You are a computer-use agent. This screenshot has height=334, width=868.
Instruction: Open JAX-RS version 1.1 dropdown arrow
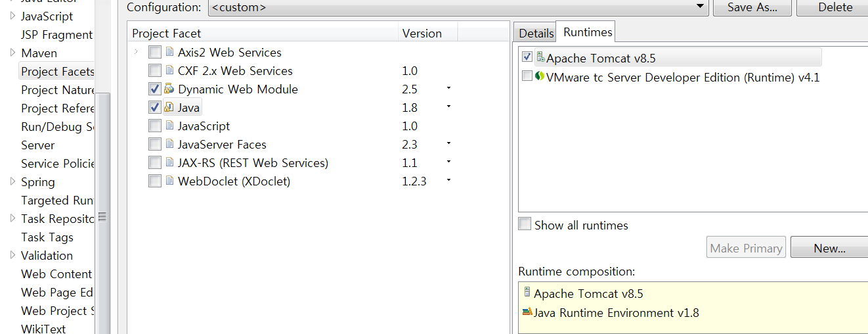tap(449, 162)
